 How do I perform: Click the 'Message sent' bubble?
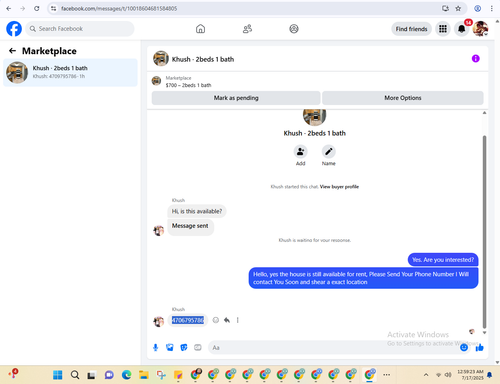coord(190,226)
